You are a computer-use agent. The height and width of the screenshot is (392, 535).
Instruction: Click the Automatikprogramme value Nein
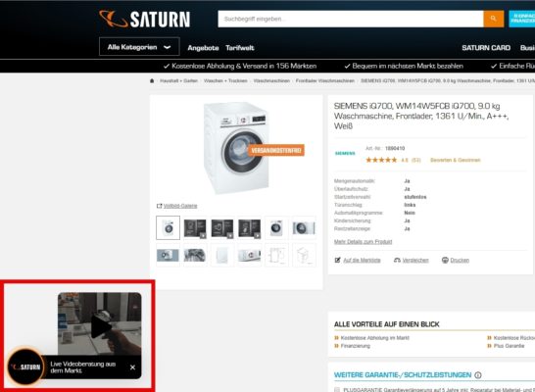click(410, 213)
